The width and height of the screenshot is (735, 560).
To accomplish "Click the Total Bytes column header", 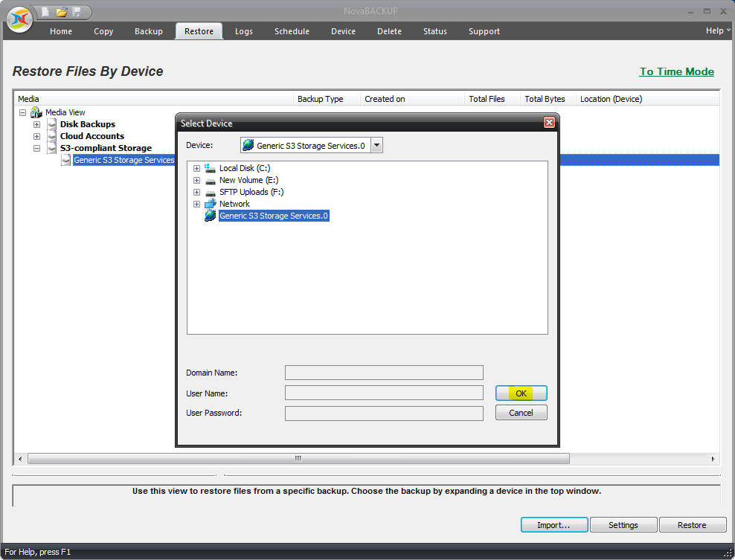I will point(548,99).
